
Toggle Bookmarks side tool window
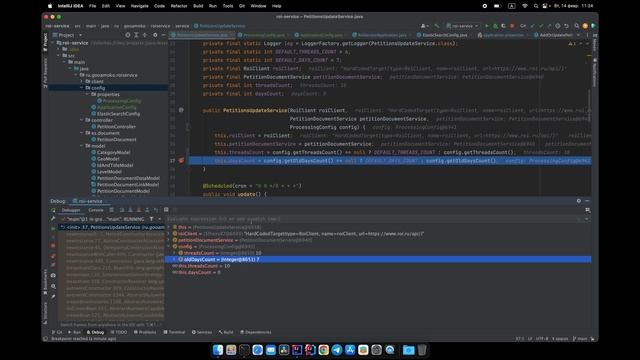(45, 282)
